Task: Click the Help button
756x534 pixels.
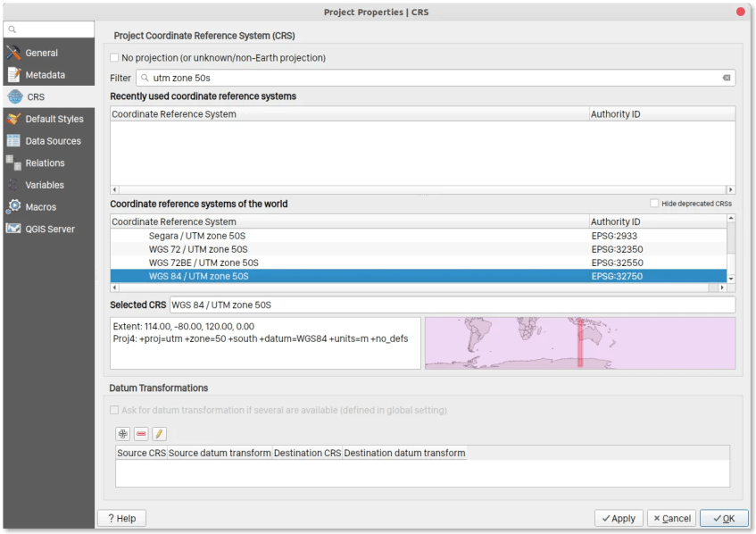Action: 121,518
